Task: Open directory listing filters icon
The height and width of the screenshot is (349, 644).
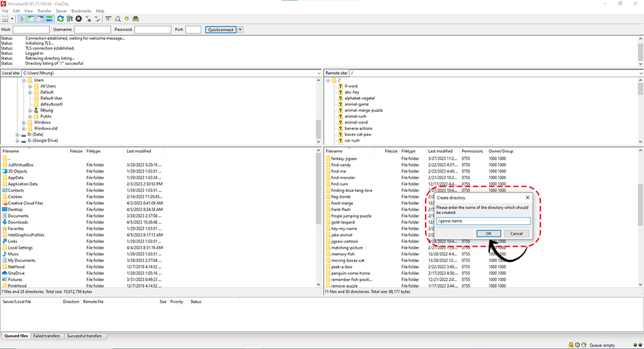Action: click(x=109, y=19)
